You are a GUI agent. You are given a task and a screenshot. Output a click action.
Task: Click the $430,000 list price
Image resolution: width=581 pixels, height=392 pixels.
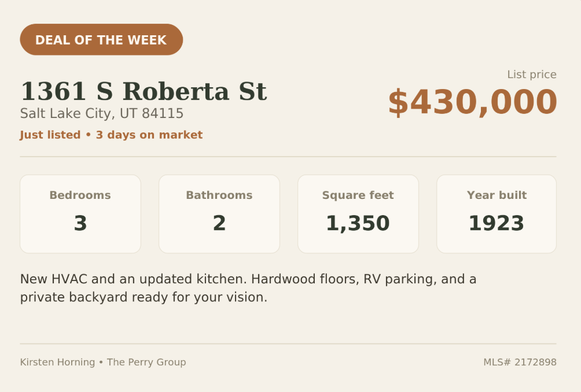472,102
